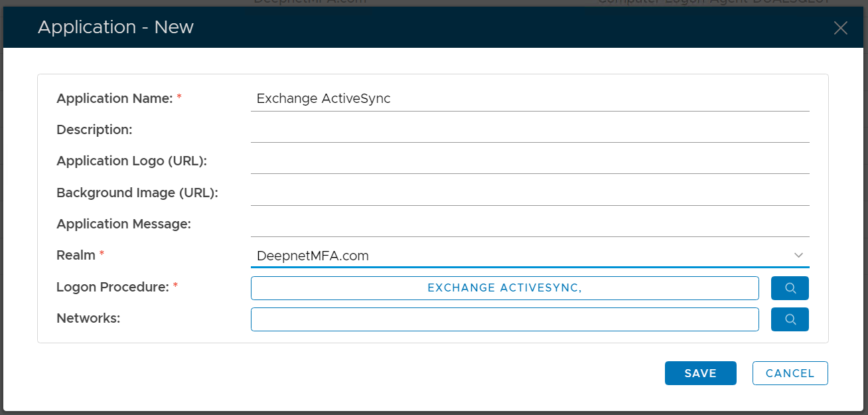Viewport: 868px width, 415px height.
Task: Click the "Networks:" label
Action: (x=88, y=319)
